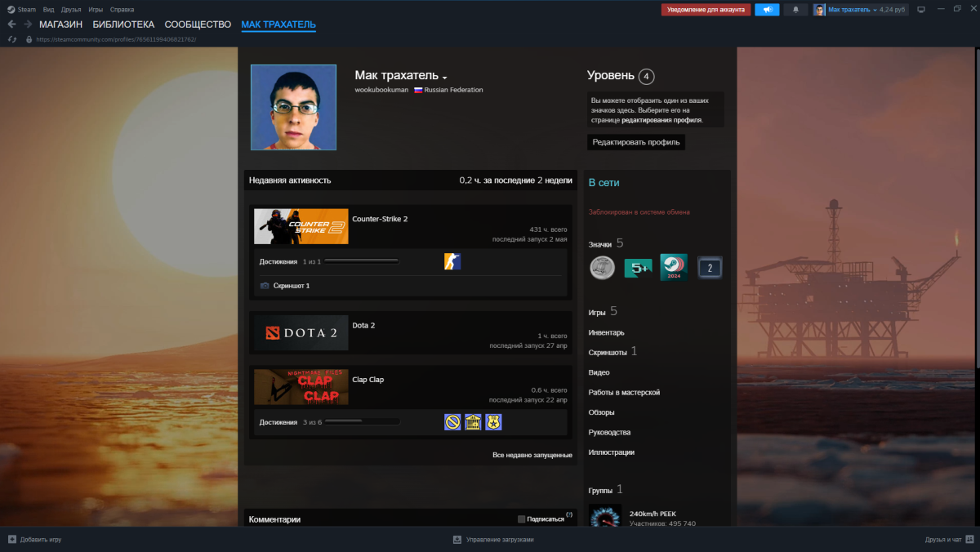The width and height of the screenshot is (980, 552).
Task: Open Друзья и чат in bottom bar
Action: (949, 540)
